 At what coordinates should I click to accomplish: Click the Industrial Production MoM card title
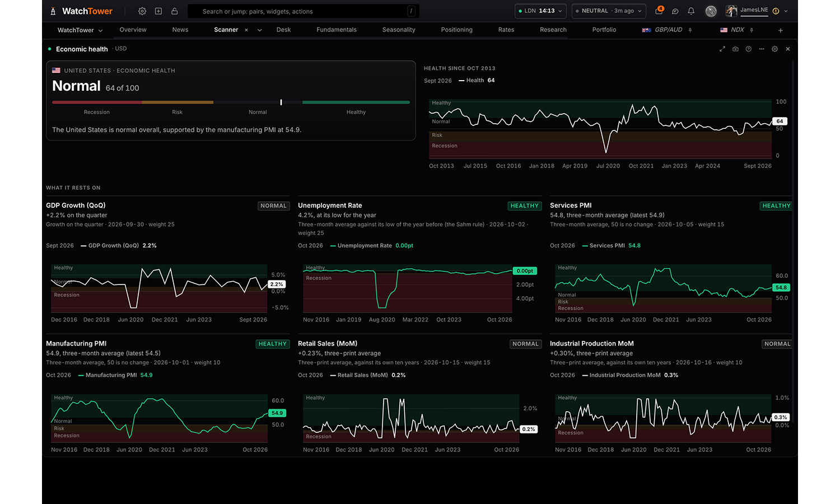click(x=592, y=343)
